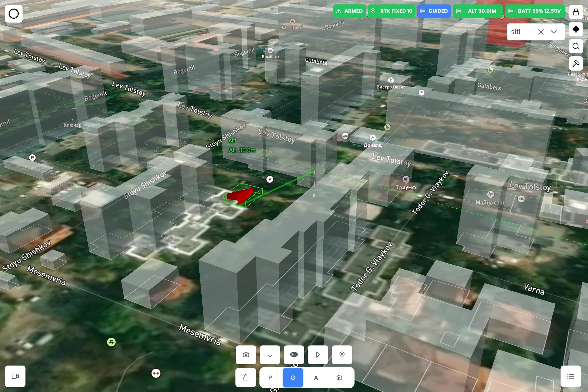Open the Android device icon
The height and width of the screenshot is (392, 588).
pyautogui.click(x=576, y=29)
